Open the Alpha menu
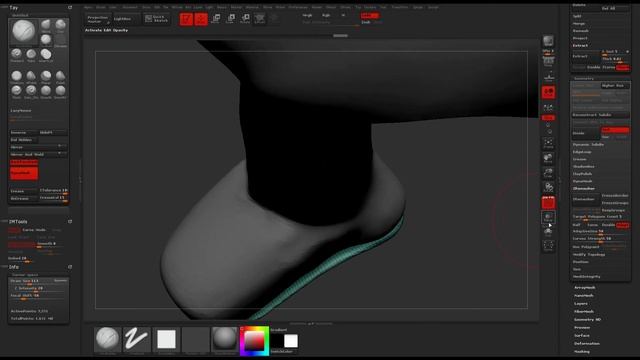The height and width of the screenshot is (360, 640). point(88,7)
